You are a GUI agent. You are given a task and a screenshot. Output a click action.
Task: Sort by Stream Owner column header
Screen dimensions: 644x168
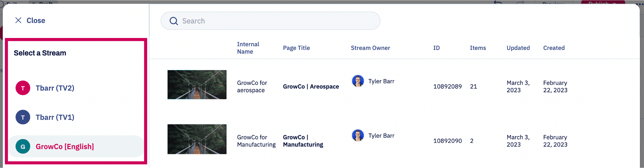coord(370,48)
